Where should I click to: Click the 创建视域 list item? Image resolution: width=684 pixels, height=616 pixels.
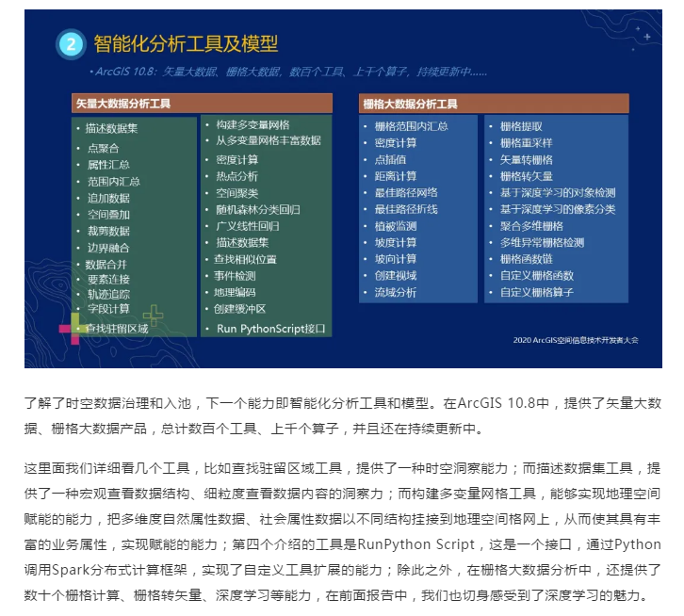click(396, 276)
